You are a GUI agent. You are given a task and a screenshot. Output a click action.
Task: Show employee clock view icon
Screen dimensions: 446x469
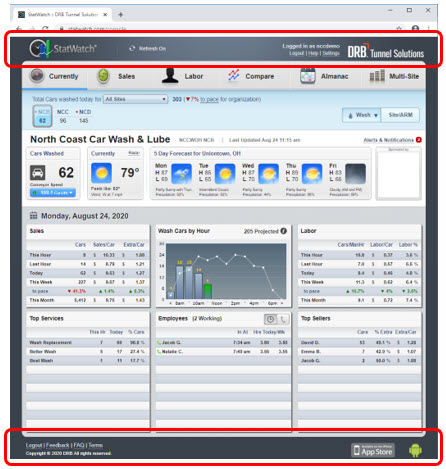tap(270, 319)
